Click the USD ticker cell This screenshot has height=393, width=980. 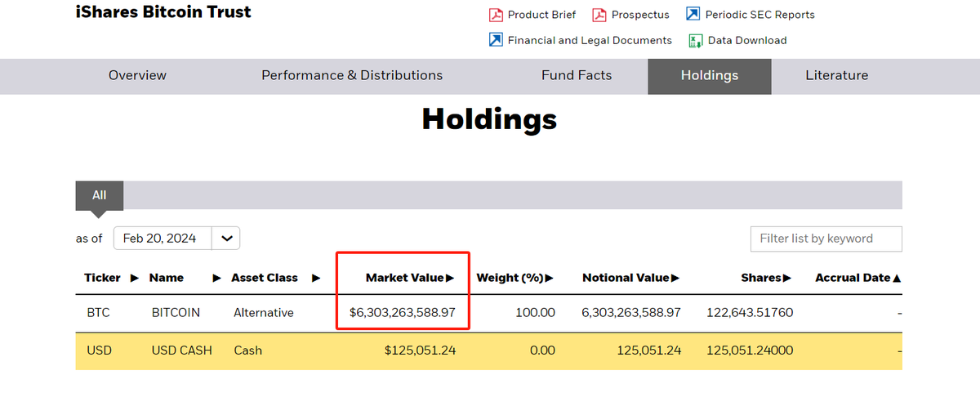point(99,351)
